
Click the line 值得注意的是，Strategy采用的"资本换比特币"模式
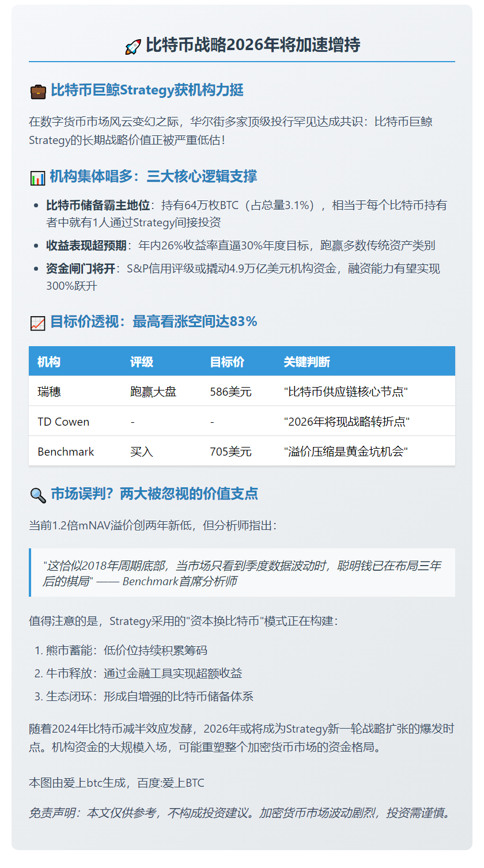pyautogui.click(x=183, y=621)
